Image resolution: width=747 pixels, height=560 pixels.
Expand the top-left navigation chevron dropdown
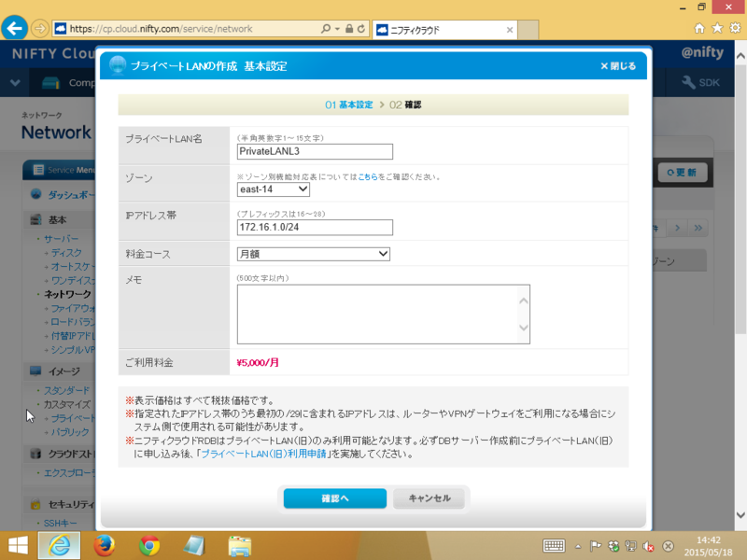click(15, 82)
